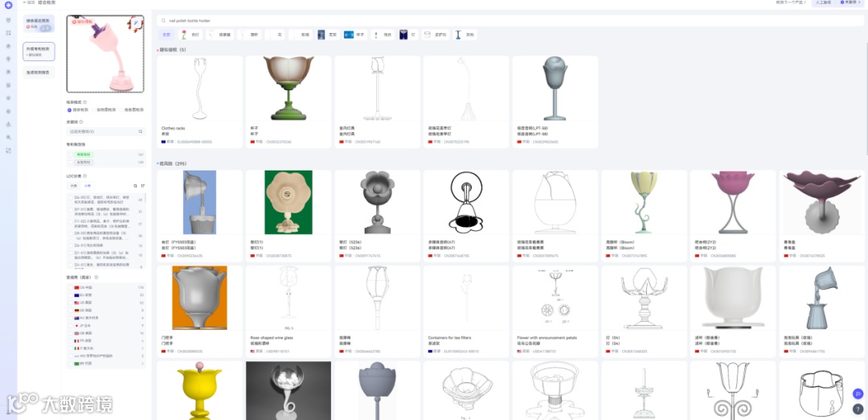This screenshot has height=420, width=868.
Task: Open the 生成检测报告 step card
Action: click(39, 72)
